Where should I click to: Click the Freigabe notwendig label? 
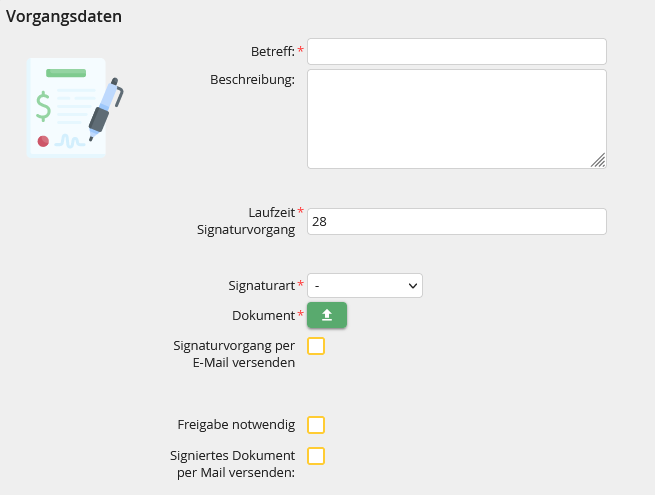(236, 424)
